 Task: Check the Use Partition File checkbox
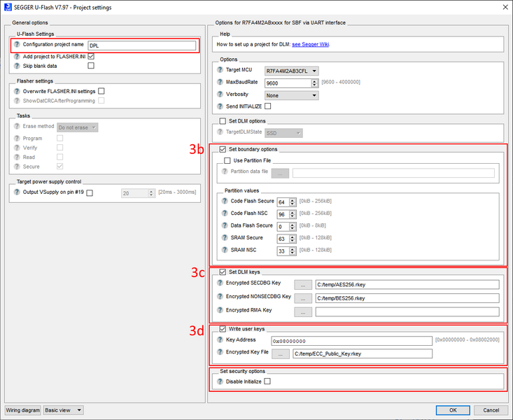pos(227,161)
